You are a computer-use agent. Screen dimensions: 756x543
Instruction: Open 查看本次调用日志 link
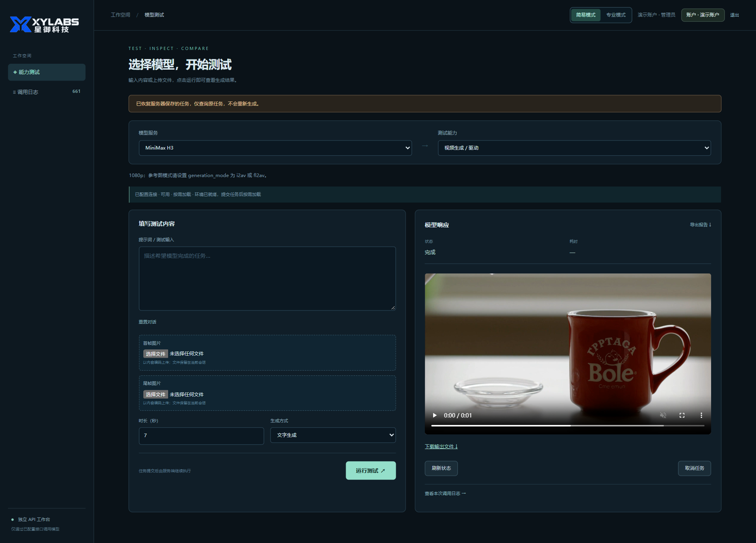[445, 493]
